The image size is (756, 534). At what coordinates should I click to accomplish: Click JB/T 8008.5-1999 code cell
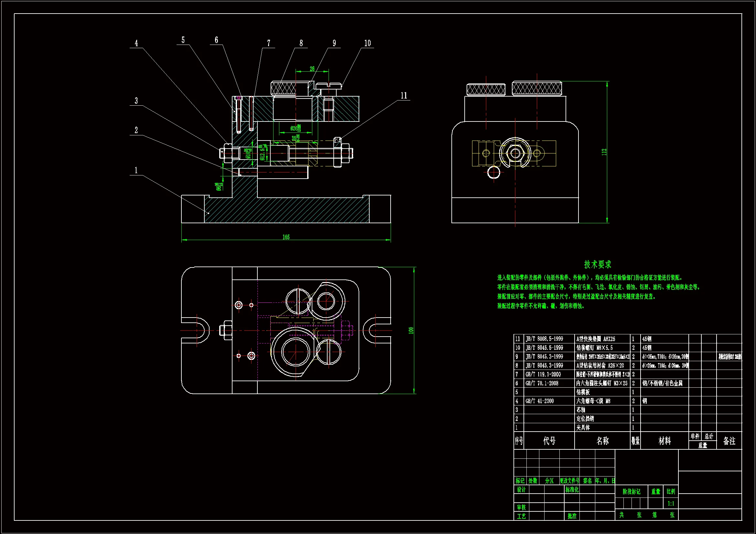point(544,339)
